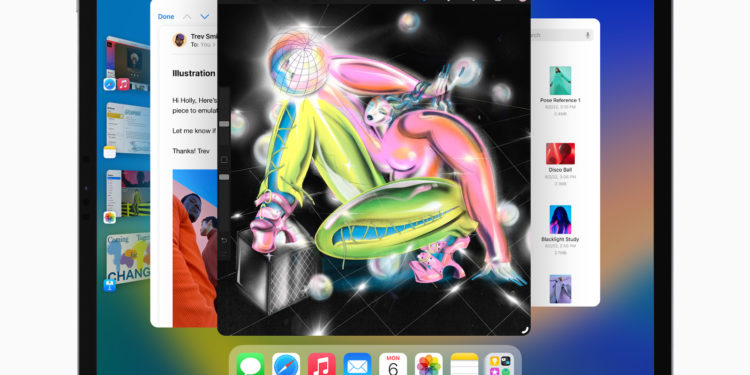The width and height of the screenshot is (750, 375).
Task: Tap Done in the Mail window
Action: pos(166,17)
